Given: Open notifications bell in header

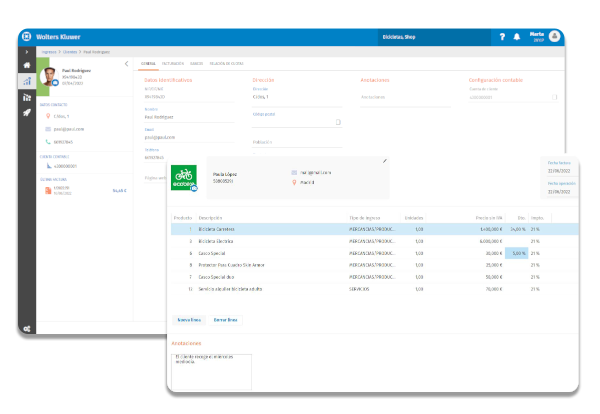Looking at the screenshot, I should (517, 37).
